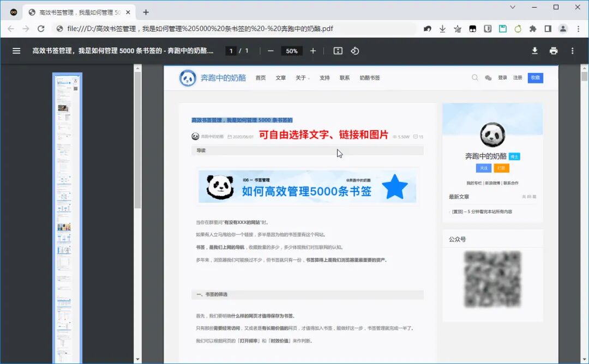Click the 新浪微博 link
This screenshot has height=364, width=589.
click(x=492, y=183)
